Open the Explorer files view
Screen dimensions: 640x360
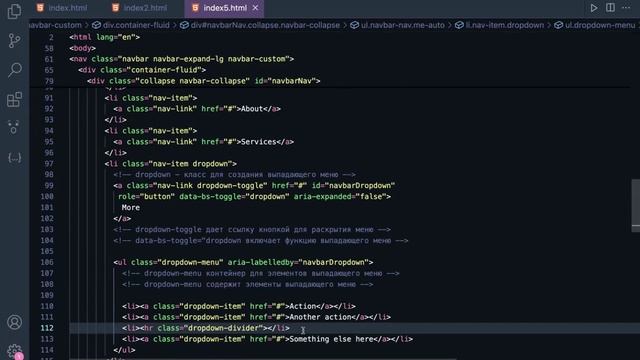click(14, 11)
